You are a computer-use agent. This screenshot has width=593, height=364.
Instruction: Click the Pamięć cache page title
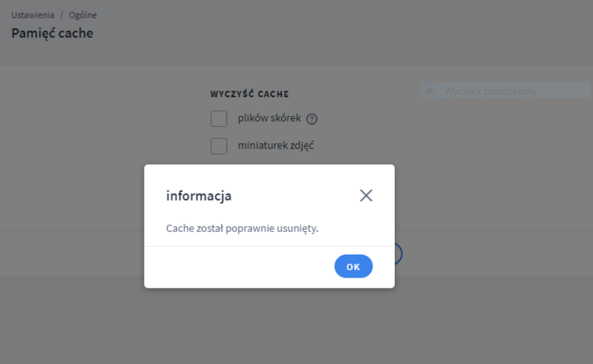pyautogui.click(x=52, y=33)
